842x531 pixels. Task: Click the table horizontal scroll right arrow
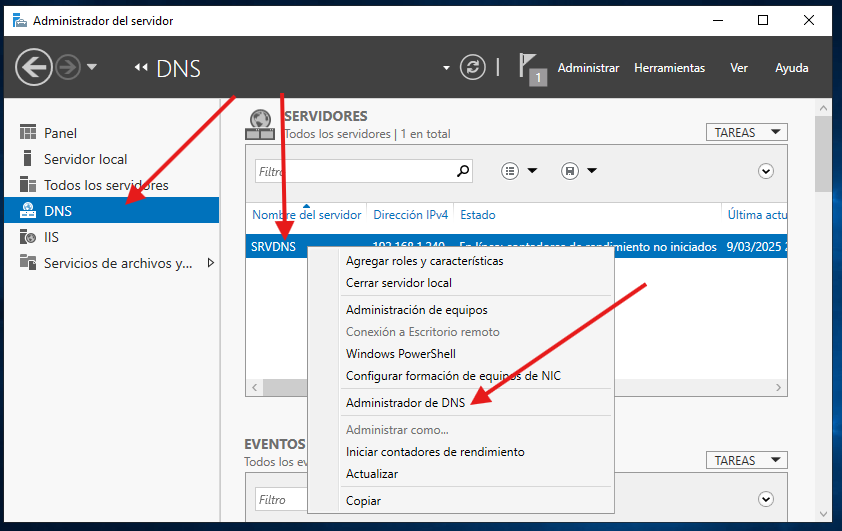[x=779, y=387]
